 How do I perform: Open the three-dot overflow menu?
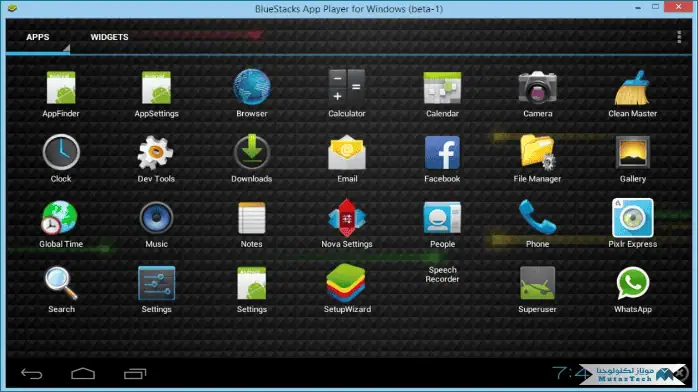(679, 37)
